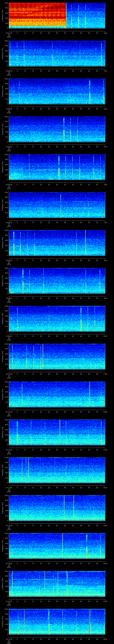Viewport: 114px width, 644px height.
Task: Click the 16:01:00 start time label
Action: click(x=9, y=33)
